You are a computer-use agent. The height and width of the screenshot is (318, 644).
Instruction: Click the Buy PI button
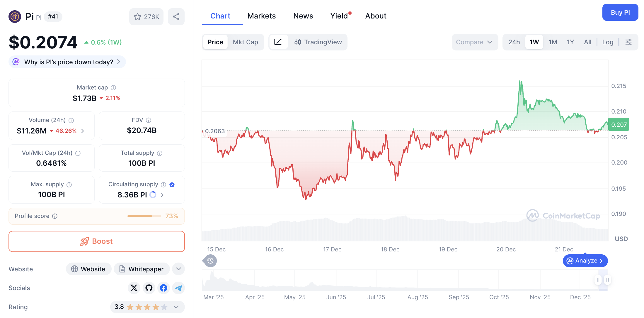tap(620, 12)
